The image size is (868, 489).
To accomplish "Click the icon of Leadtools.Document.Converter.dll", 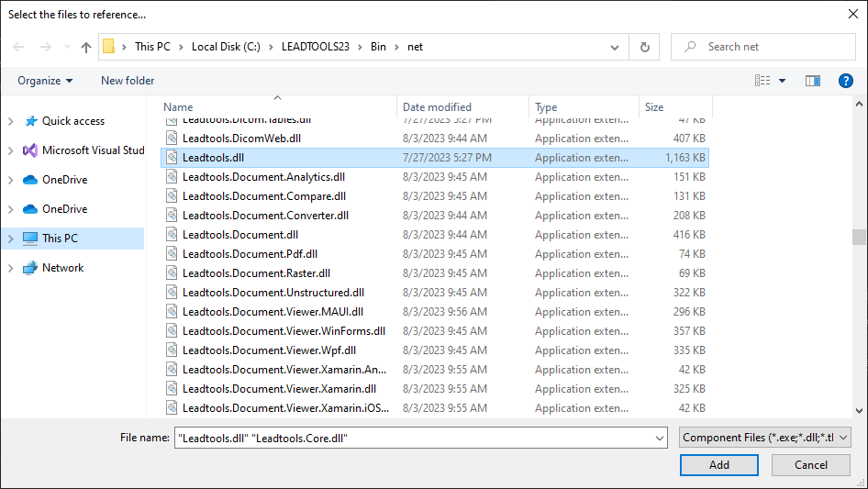I will tap(172, 216).
